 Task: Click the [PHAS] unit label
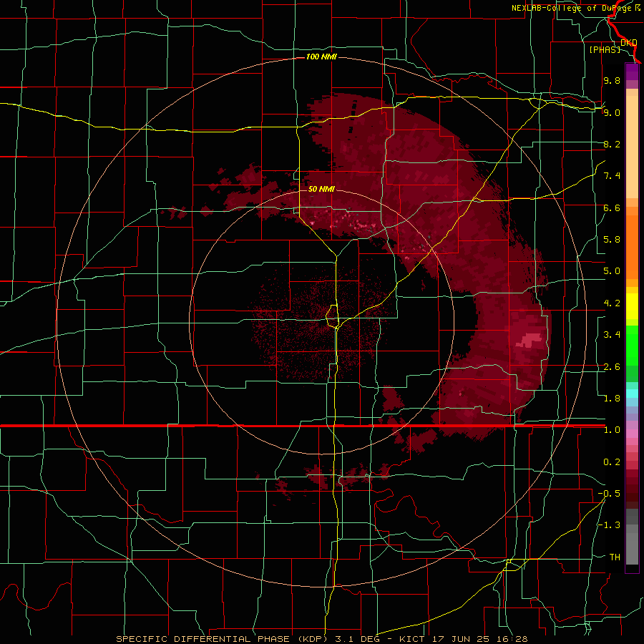pyautogui.click(x=605, y=49)
